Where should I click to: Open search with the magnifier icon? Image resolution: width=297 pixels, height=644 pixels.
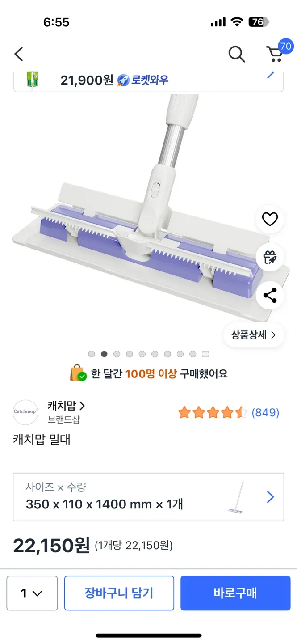click(236, 54)
